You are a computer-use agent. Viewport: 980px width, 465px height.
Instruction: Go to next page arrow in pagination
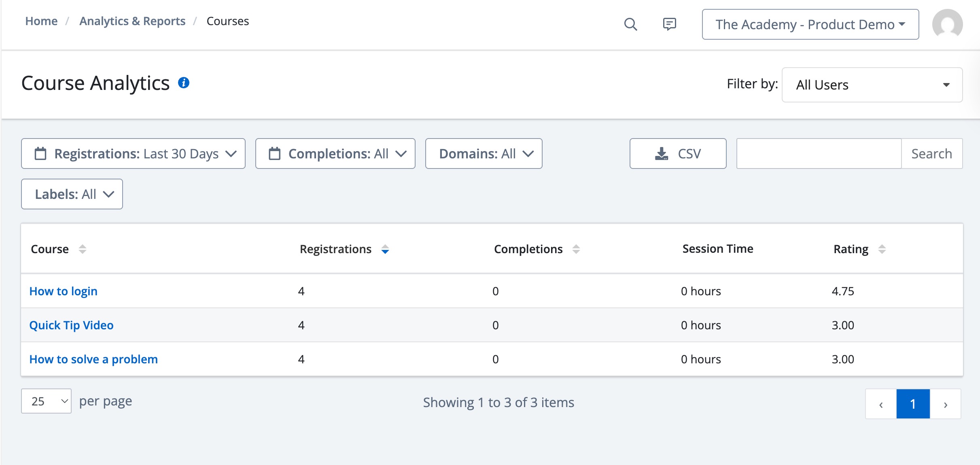[x=946, y=404]
